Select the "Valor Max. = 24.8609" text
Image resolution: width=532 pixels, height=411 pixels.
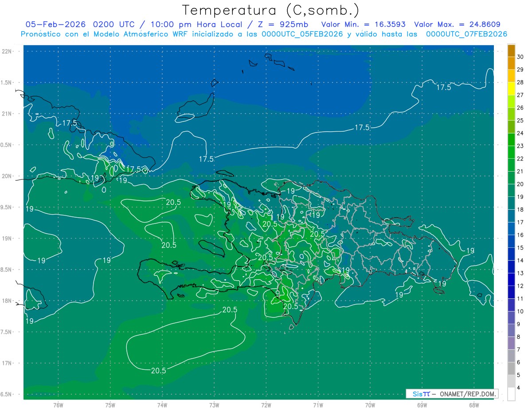457,24
